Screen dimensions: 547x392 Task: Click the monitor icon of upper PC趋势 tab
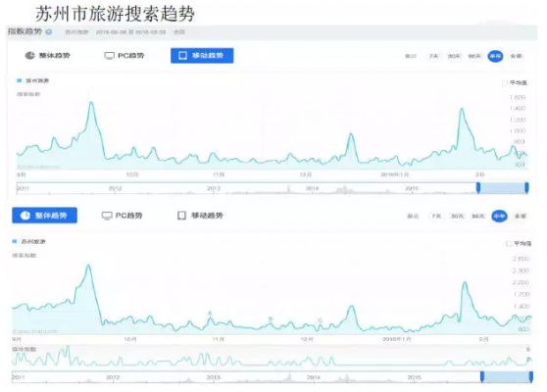point(109,56)
